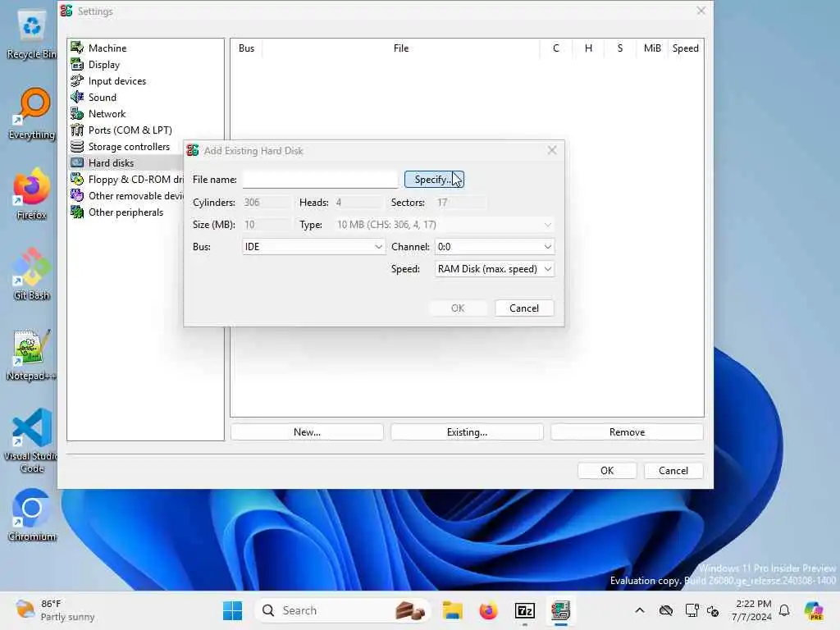Click the New... hard disk button

coord(307,432)
